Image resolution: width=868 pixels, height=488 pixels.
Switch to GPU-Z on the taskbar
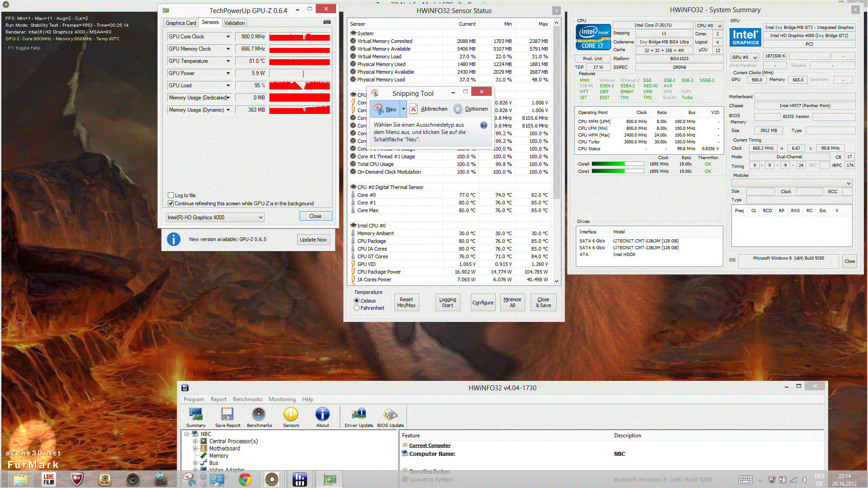point(329,479)
